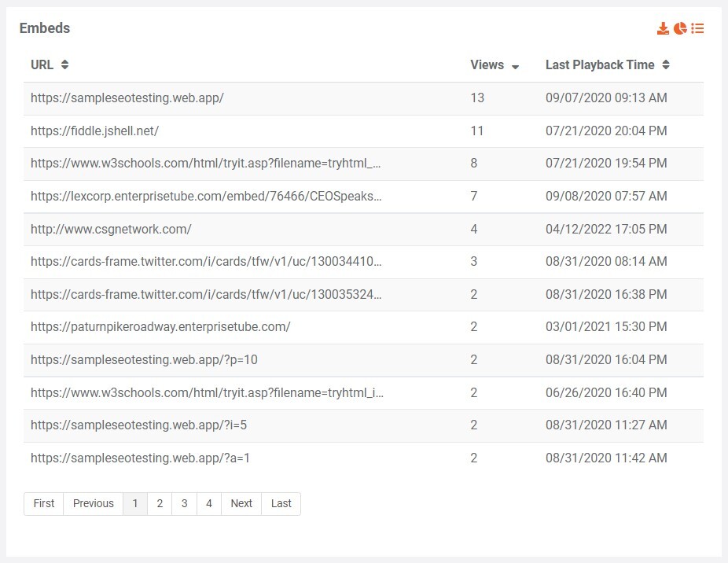Screen dimensions: 728x563
Task: Click the sampleseotesting.web.app/?p=10 row
Action: (x=144, y=359)
